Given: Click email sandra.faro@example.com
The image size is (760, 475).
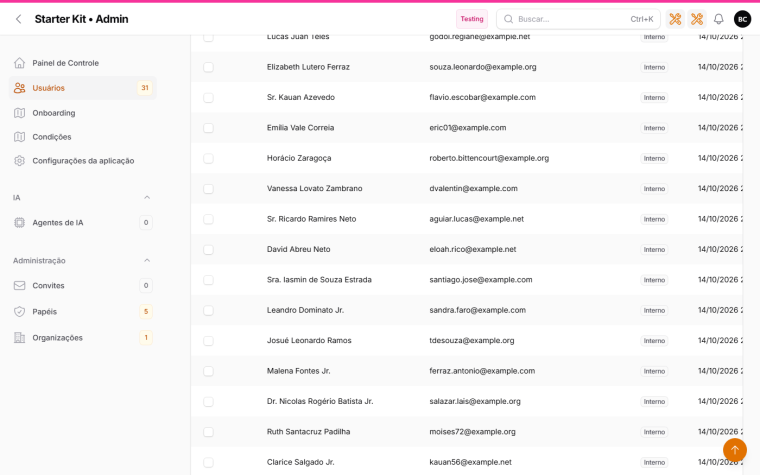Looking at the screenshot, I should click(x=477, y=310).
